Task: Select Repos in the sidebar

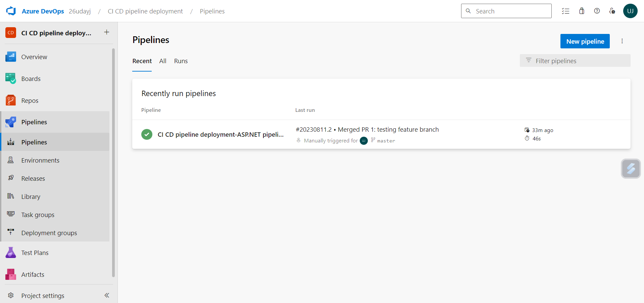Action: tap(30, 100)
